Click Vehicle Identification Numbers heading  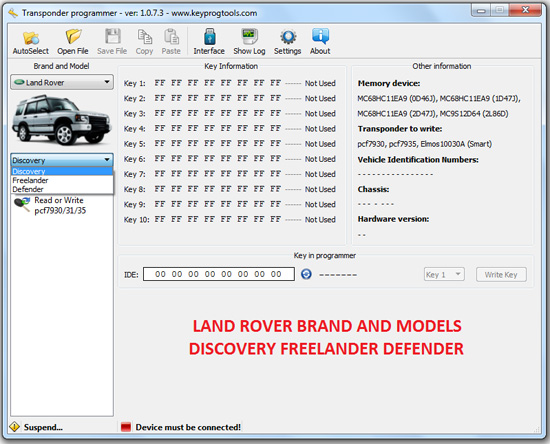pyautogui.click(x=418, y=160)
